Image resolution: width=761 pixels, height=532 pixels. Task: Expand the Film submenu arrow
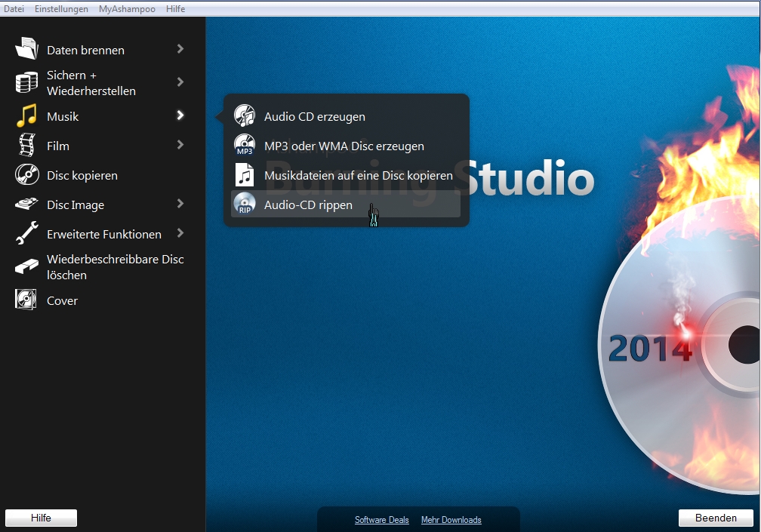tap(180, 145)
